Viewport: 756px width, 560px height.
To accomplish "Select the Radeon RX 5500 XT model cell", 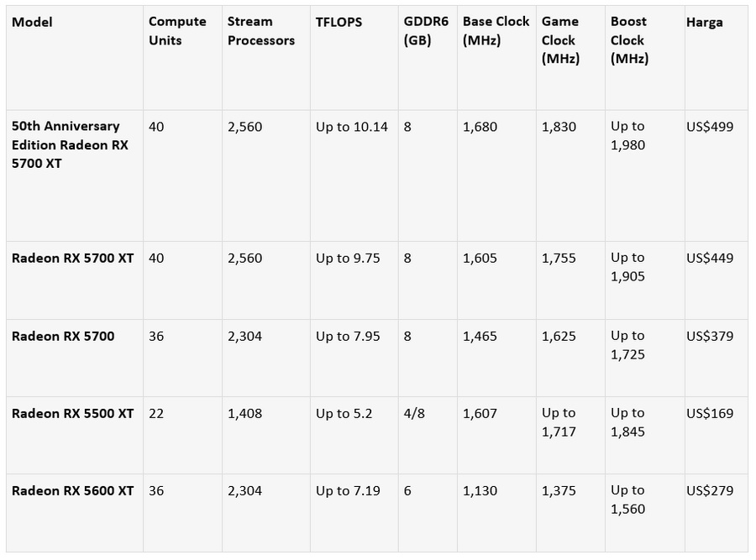I will 72,413.
